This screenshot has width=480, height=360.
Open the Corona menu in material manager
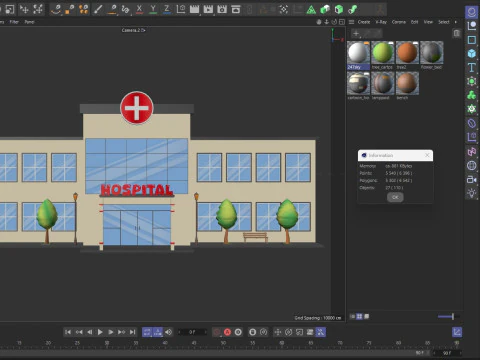click(399, 22)
